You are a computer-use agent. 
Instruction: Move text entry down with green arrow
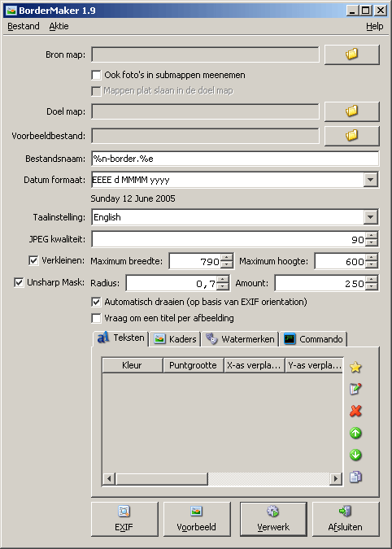point(355,455)
